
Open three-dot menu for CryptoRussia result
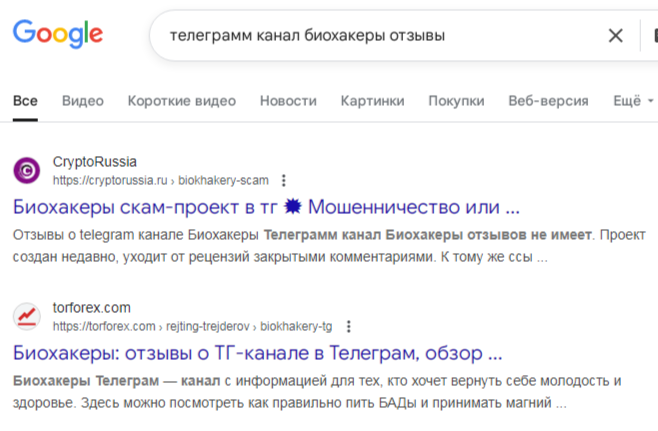[x=284, y=180]
